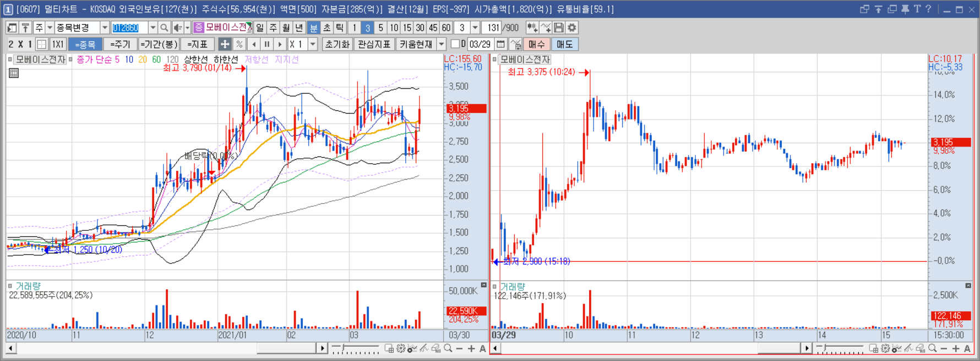This screenshot has height=361, width=980.
Task: Step chart replay backward arrow
Action: [x=254, y=44]
